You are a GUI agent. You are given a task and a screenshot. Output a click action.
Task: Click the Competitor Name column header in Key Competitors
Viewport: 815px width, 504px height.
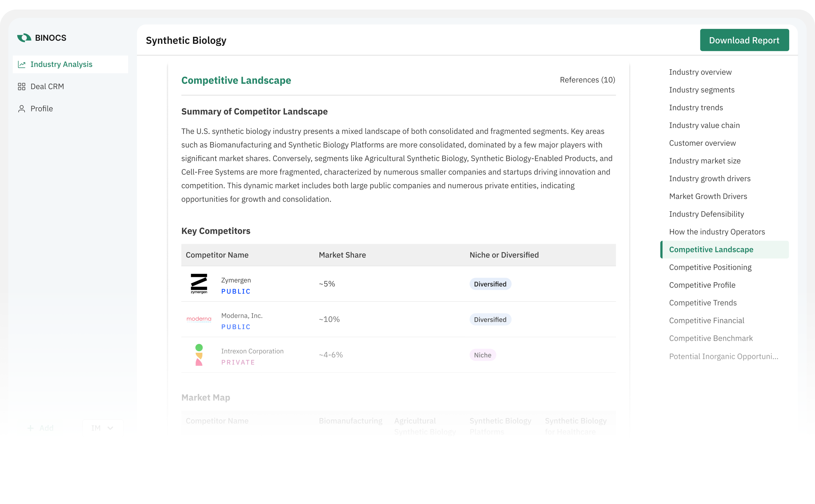click(x=217, y=255)
